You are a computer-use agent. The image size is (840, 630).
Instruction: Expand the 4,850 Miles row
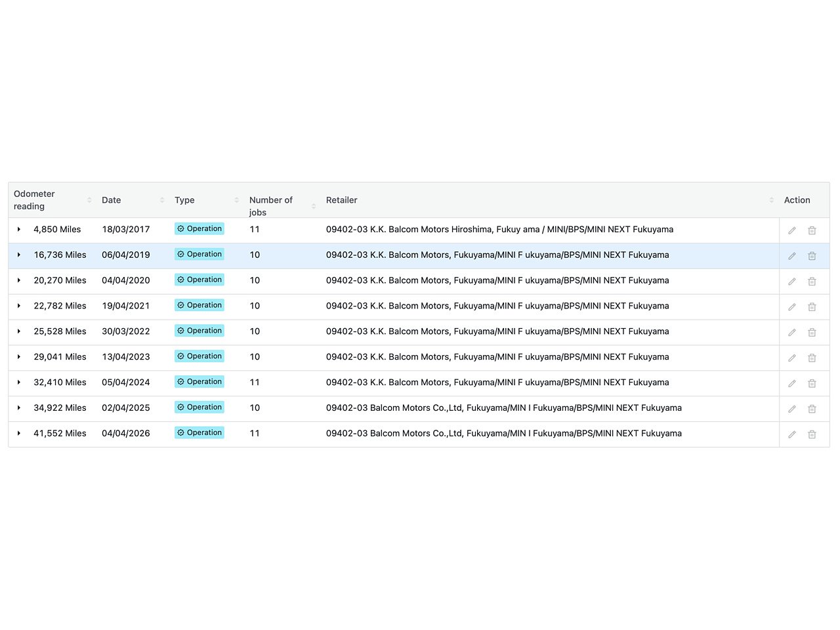[19, 230]
